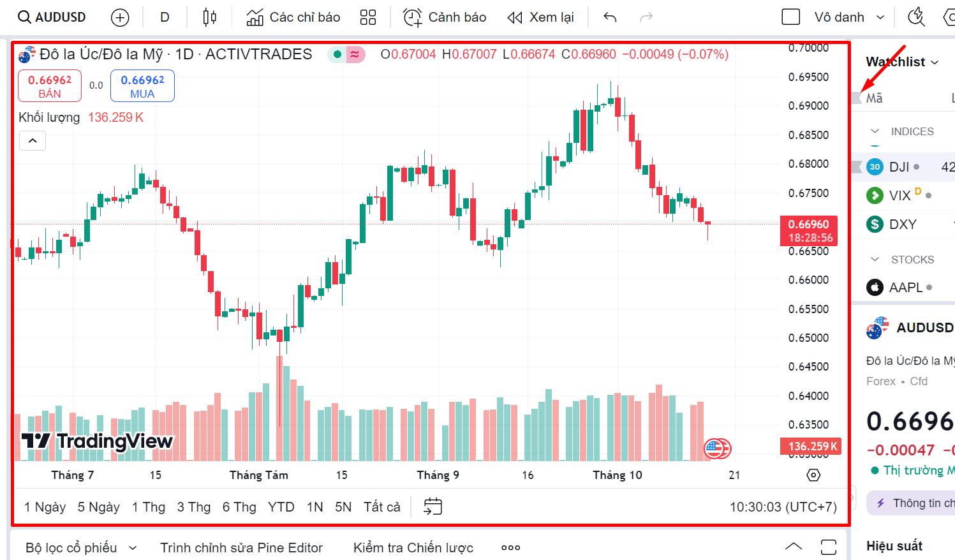Screen dimensions: 955x560
Task: Select 5N range
Action: (x=343, y=507)
